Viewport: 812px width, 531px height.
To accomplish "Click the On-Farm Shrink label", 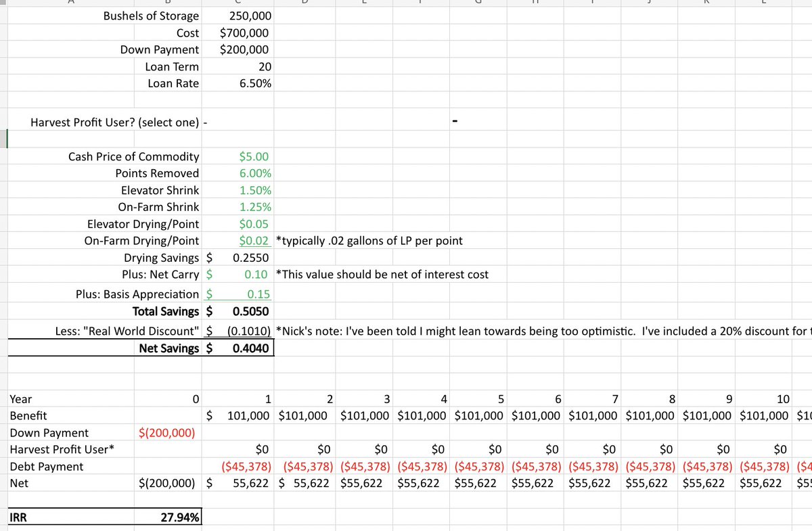I will (160, 207).
